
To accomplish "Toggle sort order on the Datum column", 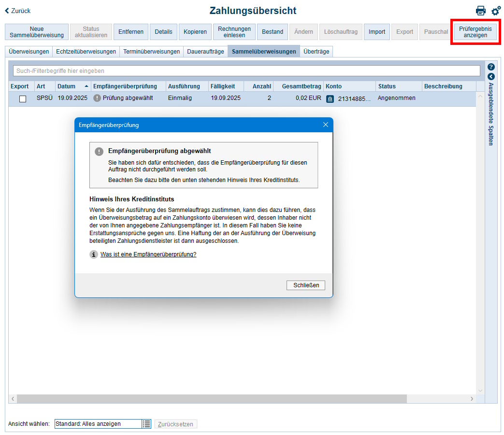I will pyautogui.click(x=66, y=87).
